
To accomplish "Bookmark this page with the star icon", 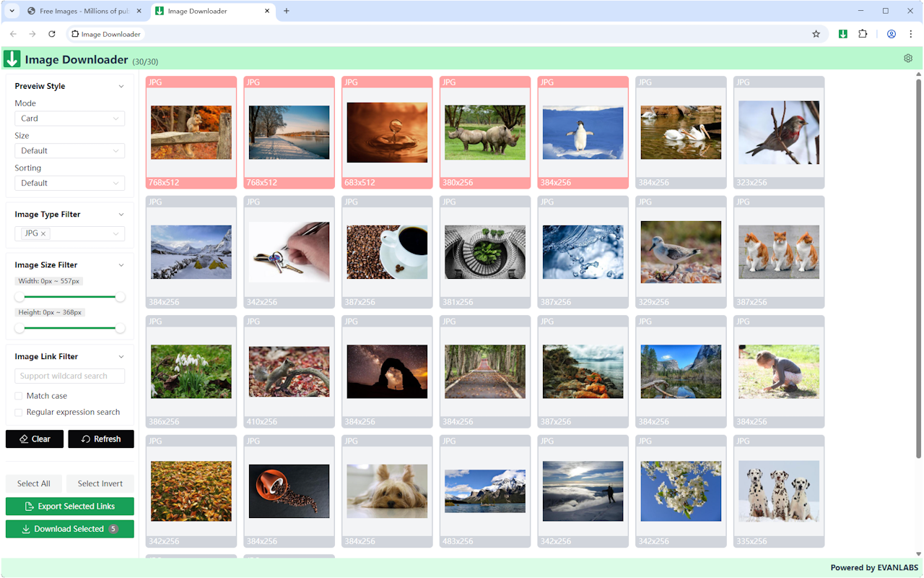I will point(816,34).
